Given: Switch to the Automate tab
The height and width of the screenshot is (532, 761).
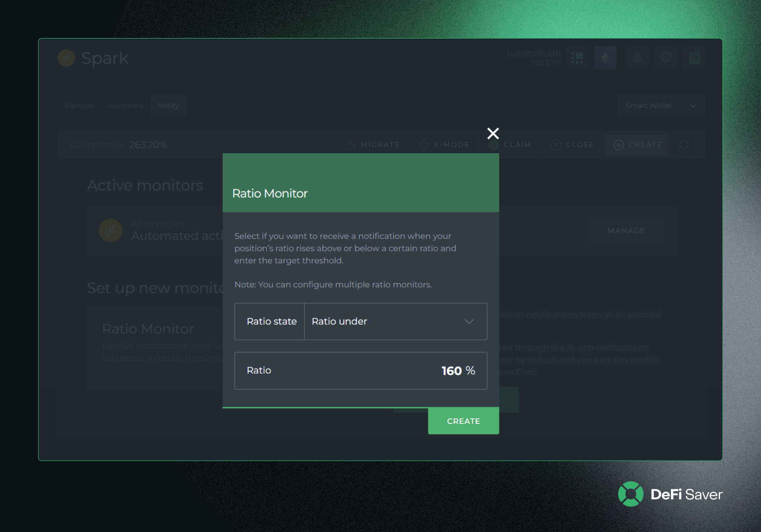Looking at the screenshot, I should [x=125, y=106].
